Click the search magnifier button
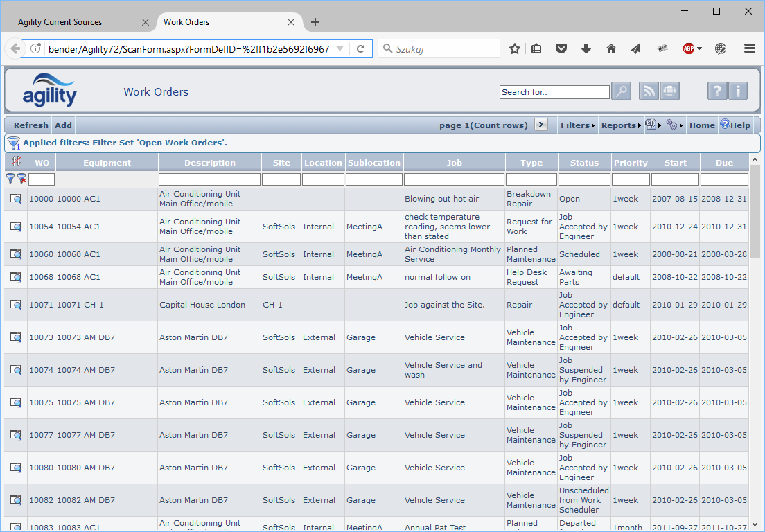The height and width of the screenshot is (532, 765). 621,91
